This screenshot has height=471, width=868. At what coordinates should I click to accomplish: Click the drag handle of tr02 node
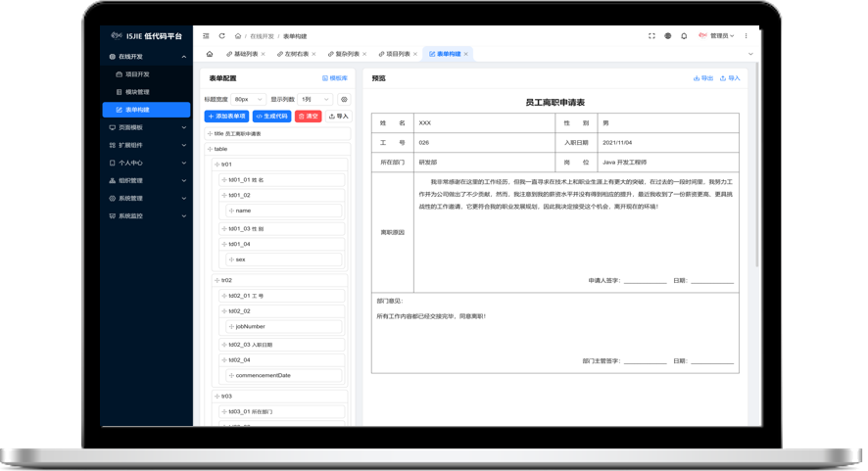217,281
